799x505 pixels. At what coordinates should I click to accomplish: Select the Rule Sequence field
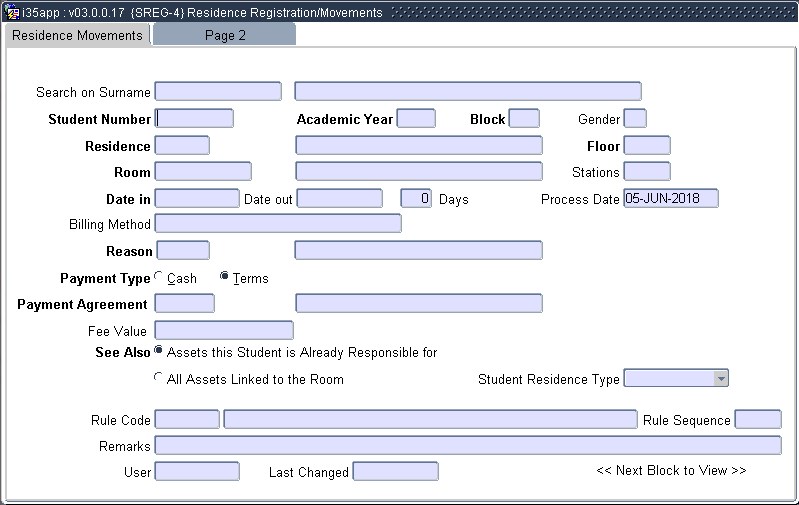click(757, 419)
